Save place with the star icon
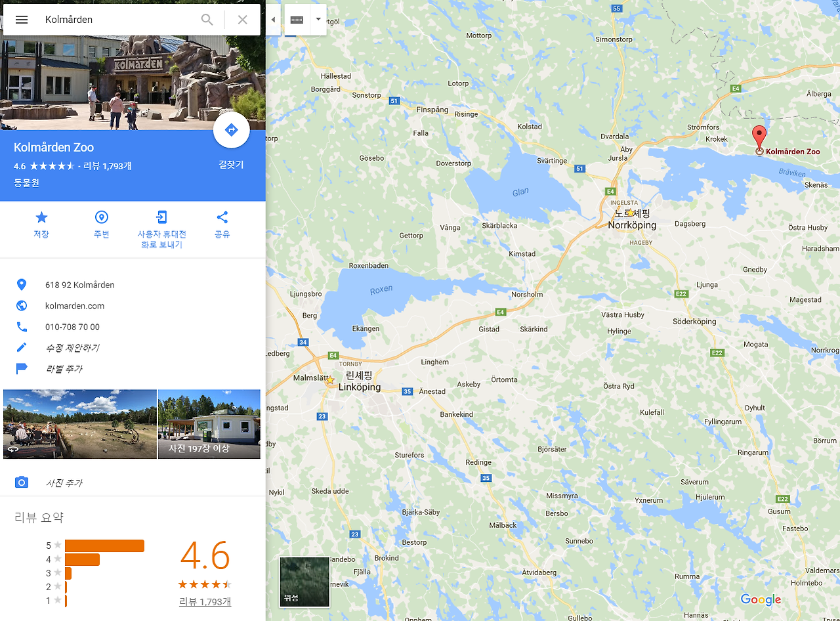 click(x=41, y=225)
